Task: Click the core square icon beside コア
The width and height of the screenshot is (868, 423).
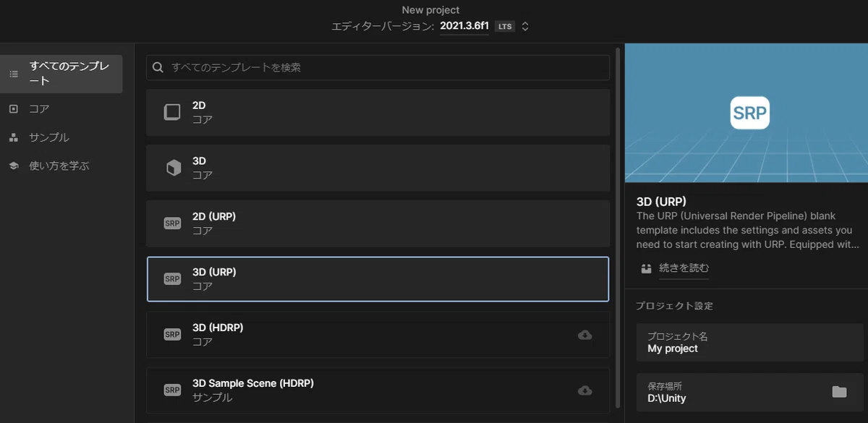Action: pyautogui.click(x=13, y=109)
